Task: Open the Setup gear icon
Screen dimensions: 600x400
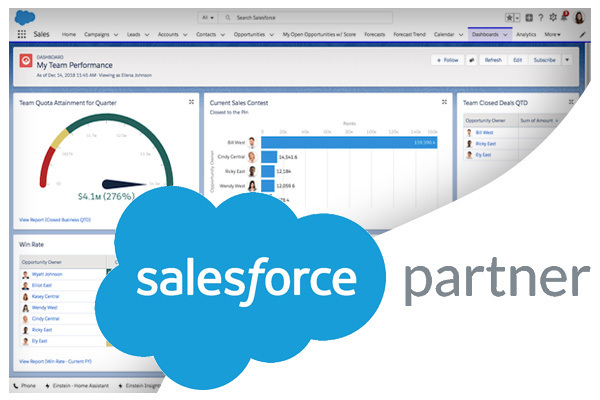Action: [553, 17]
